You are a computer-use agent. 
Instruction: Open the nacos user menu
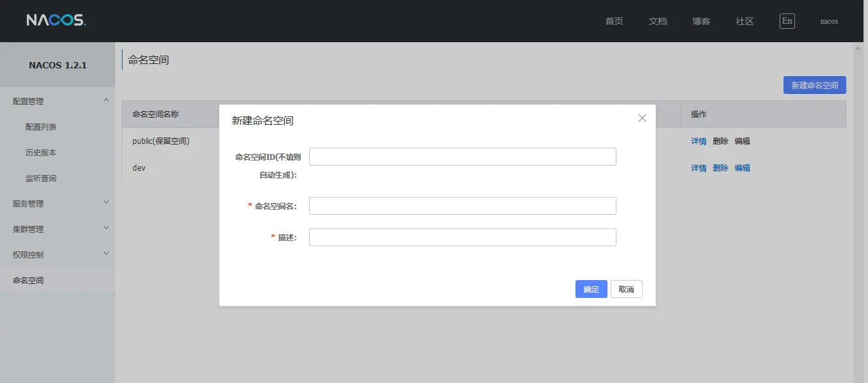829,21
